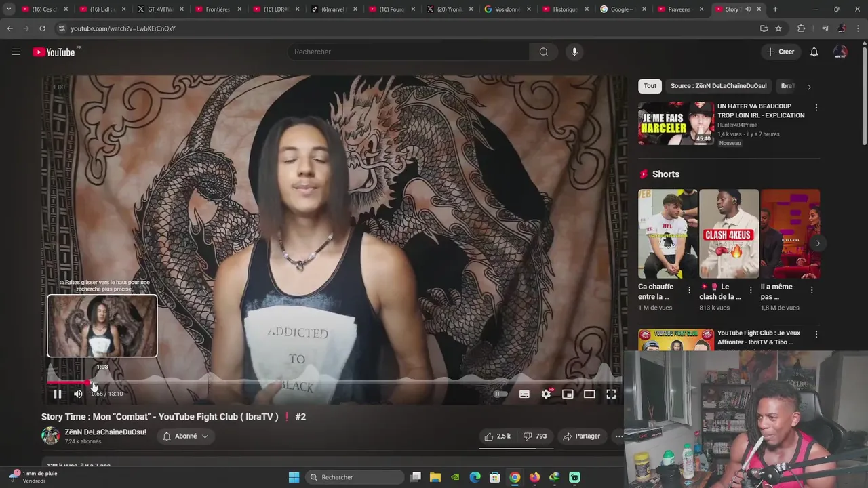This screenshot has height=488, width=868.
Task: Seek in the video progress bar
Action: click(x=334, y=382)
